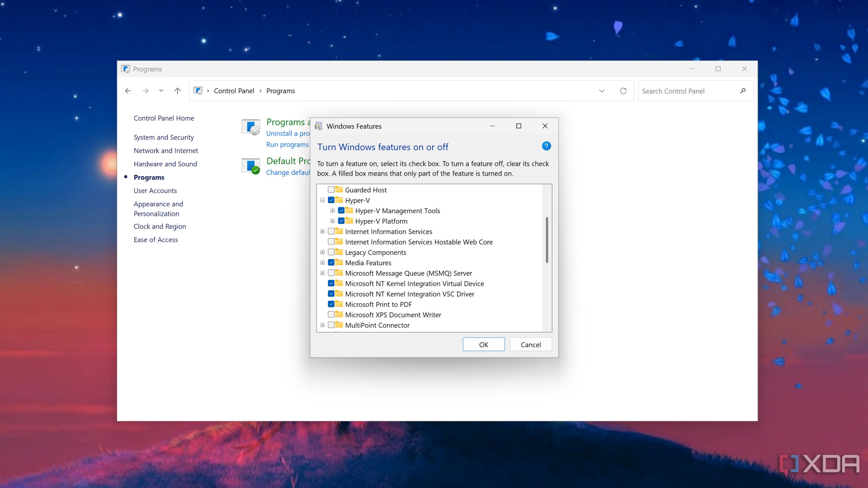Click the blue help question mark icon

tap(546, 146)
